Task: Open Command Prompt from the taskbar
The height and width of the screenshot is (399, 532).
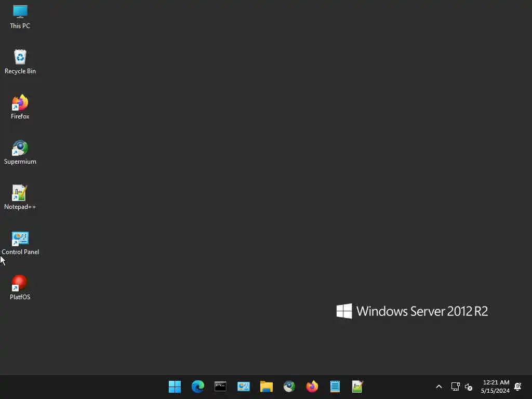Action: 220,387
